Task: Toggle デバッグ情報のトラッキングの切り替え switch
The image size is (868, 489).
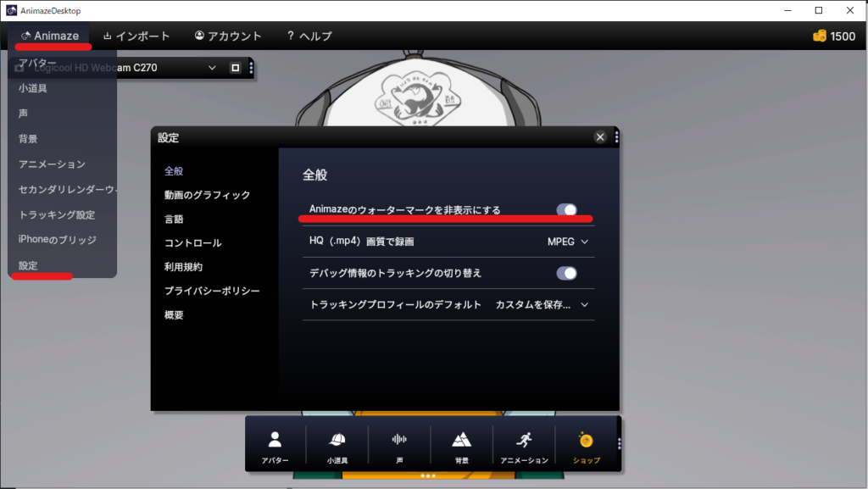Action: pos(566,273)
